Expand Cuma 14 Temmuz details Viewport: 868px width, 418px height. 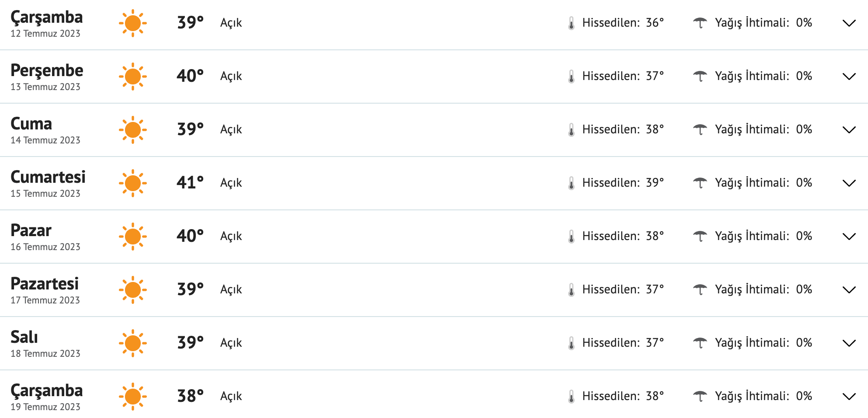tap(849, 130)
